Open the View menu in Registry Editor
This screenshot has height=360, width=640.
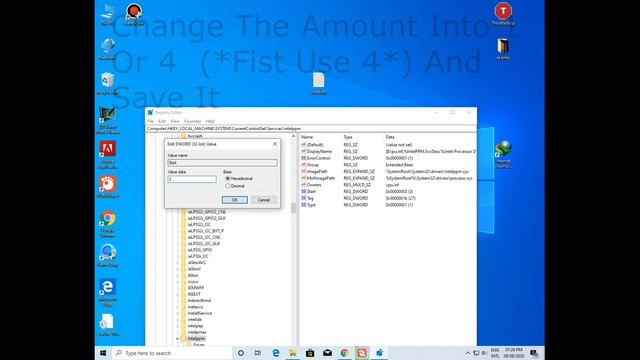pos(175,121)
